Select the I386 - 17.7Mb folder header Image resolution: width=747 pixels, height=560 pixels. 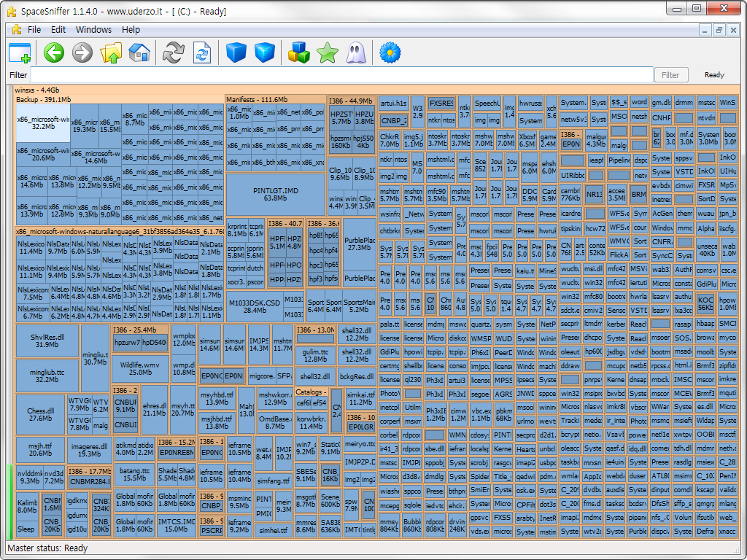89,471
